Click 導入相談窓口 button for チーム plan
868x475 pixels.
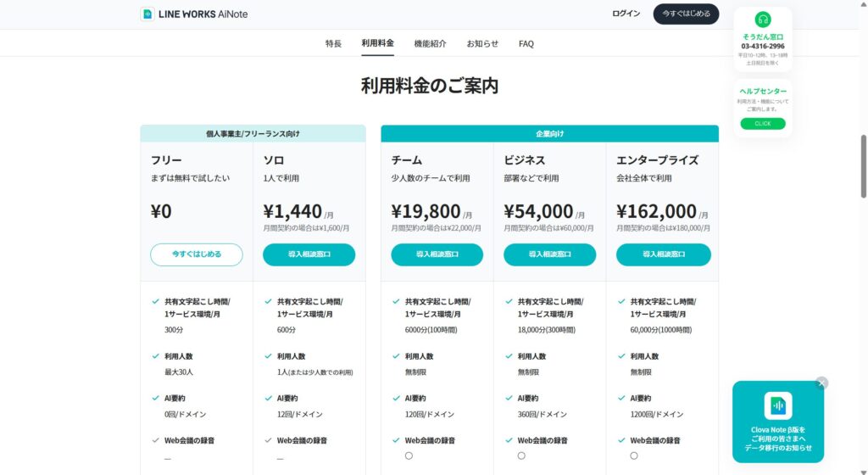[x=437, y=254]
